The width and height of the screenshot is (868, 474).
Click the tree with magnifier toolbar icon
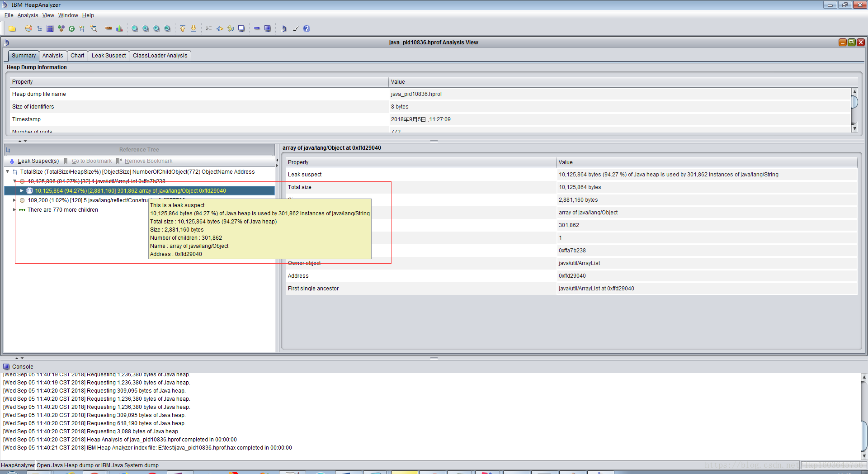click(93, 28)
